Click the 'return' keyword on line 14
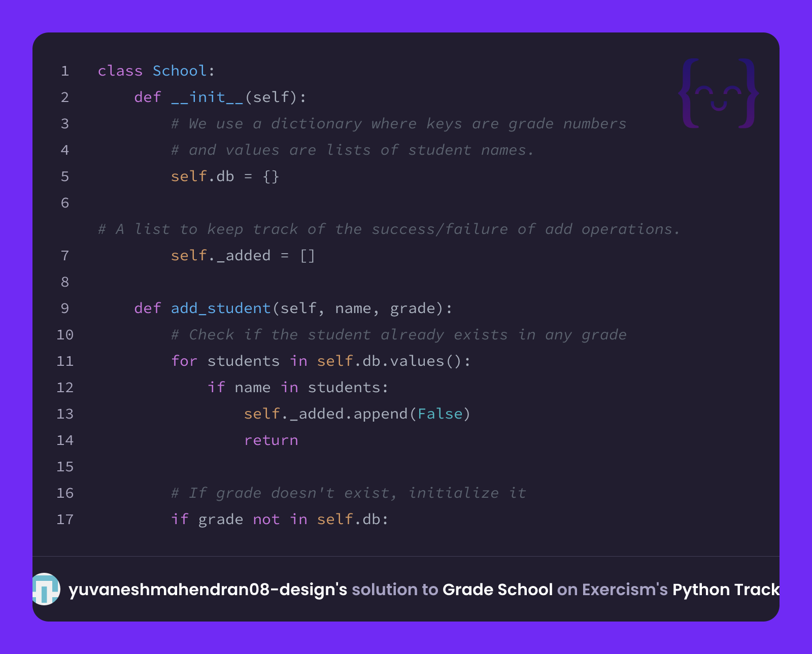Viewport: 812px width, 654px height. click(271, 440)
